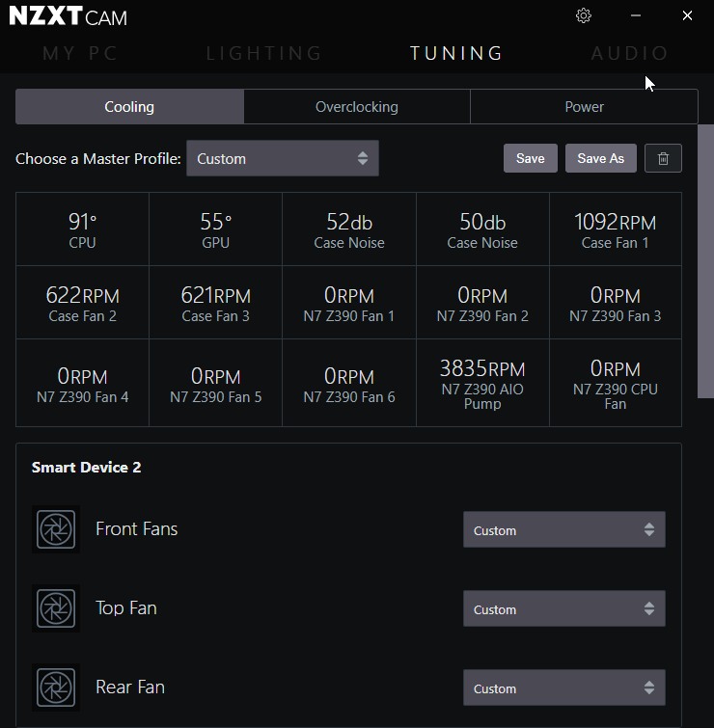Open the Rear Fan profile dropdown
The width and height of the screenshot is (714, 728).
(x=563, y=688)
